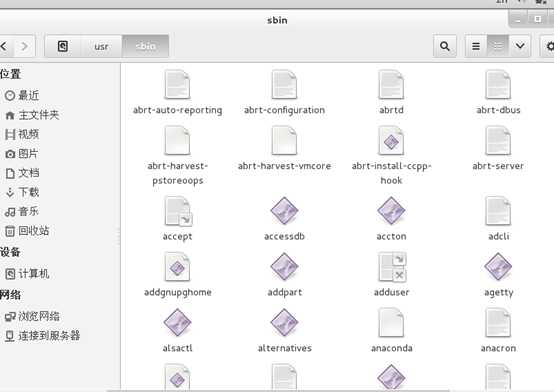
Task: Select abrt-harvest-pstoreoops file icon
Action: click(x=177, y=141)
